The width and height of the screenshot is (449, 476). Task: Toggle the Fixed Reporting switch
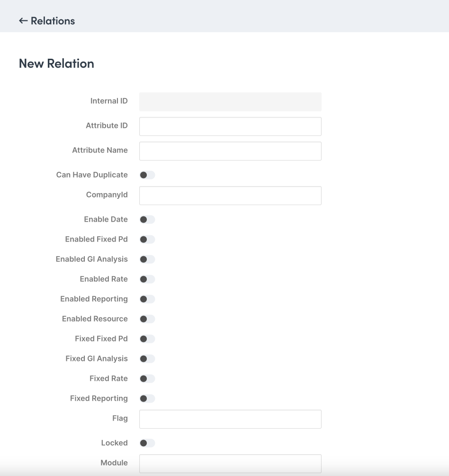[147, 399]
